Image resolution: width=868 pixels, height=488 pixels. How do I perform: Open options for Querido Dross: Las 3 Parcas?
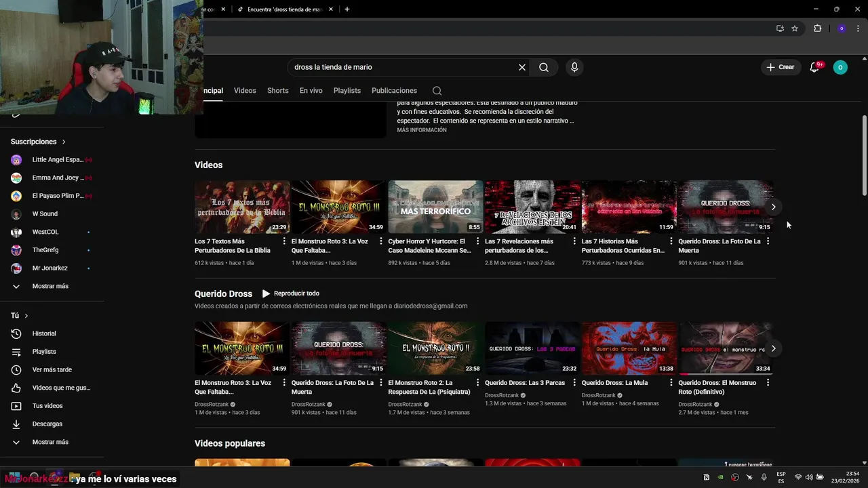pos(574,383)
